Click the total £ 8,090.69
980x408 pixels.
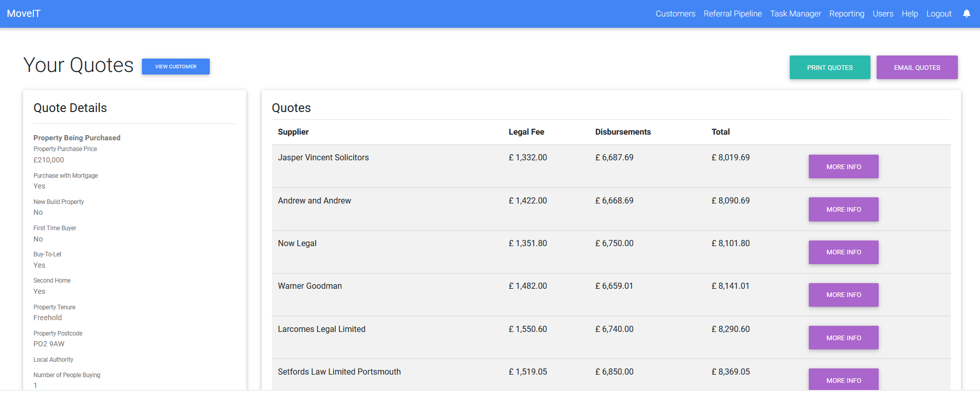point(730,201)
